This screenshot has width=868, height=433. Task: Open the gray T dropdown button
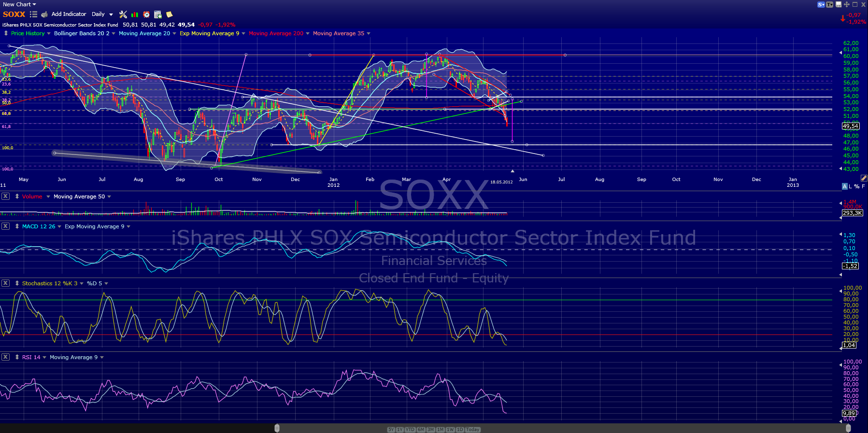click(830, 4)
